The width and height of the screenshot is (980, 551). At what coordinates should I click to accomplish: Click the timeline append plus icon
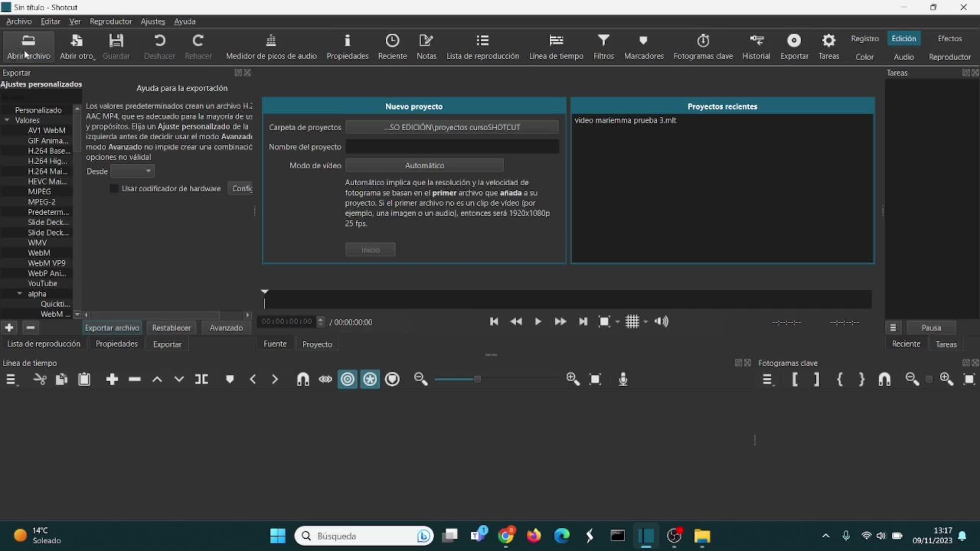point(112,379)
